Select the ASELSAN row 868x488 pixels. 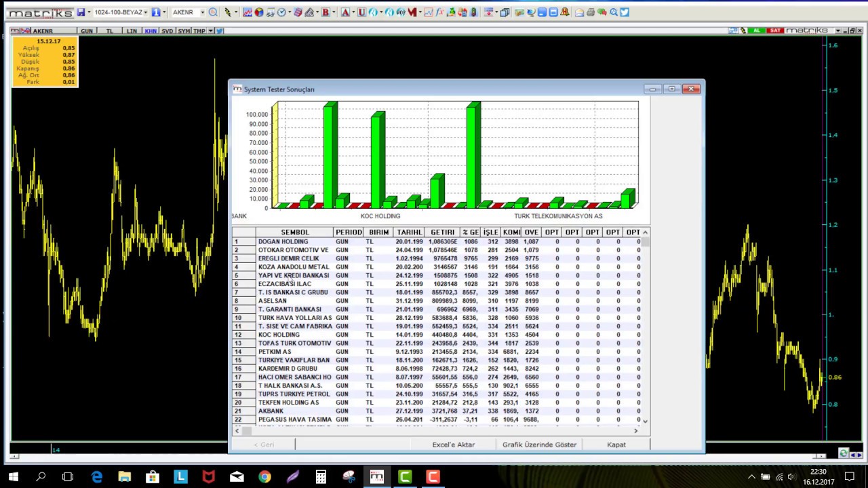coord(436,301)
